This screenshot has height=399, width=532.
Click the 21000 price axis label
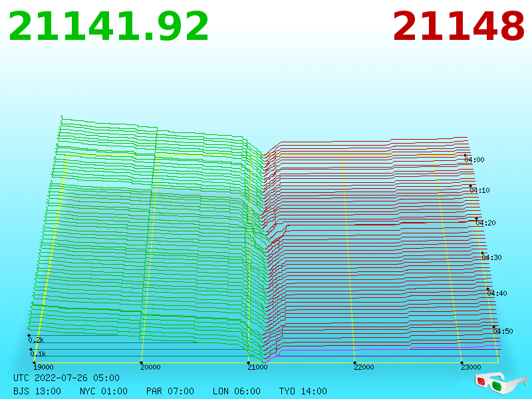[257, 367]
